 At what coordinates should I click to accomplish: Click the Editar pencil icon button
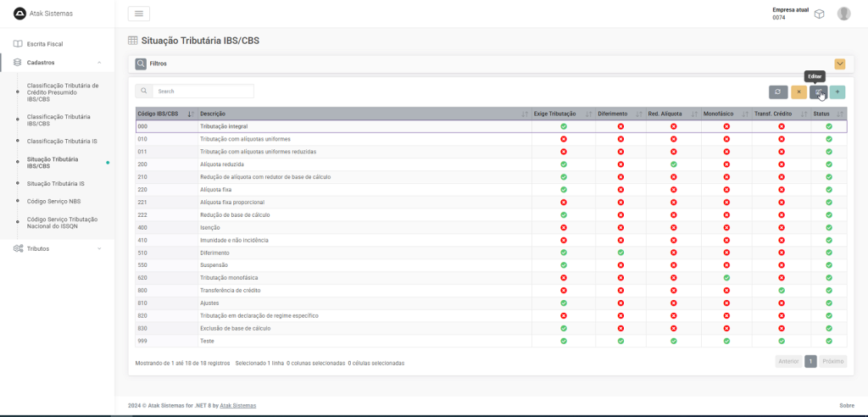[x=818, y=92]
